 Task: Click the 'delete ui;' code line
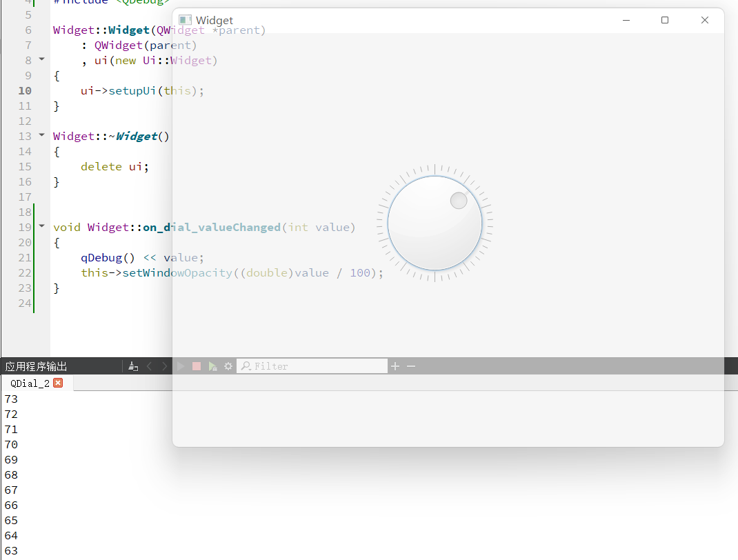pyautogui.click(x=114, y=167)
